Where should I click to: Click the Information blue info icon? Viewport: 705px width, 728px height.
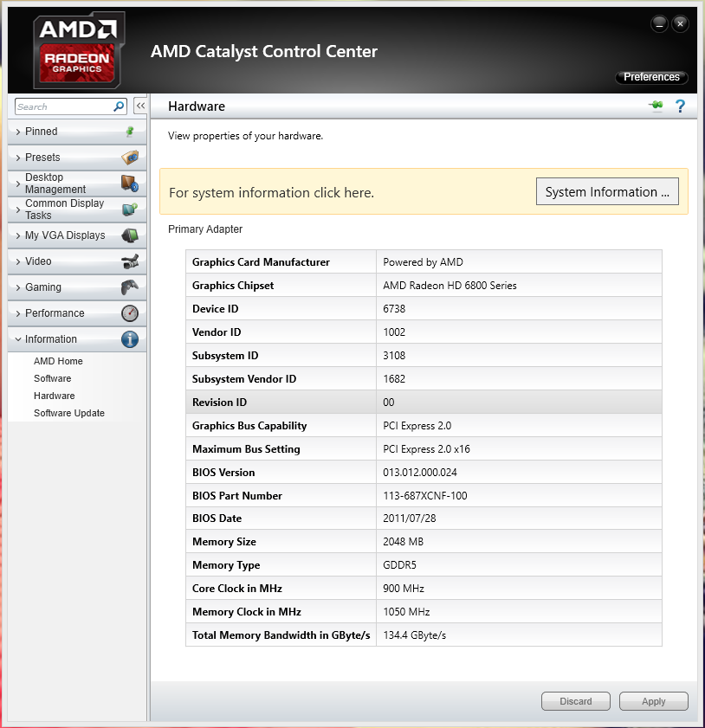(130, 339)
